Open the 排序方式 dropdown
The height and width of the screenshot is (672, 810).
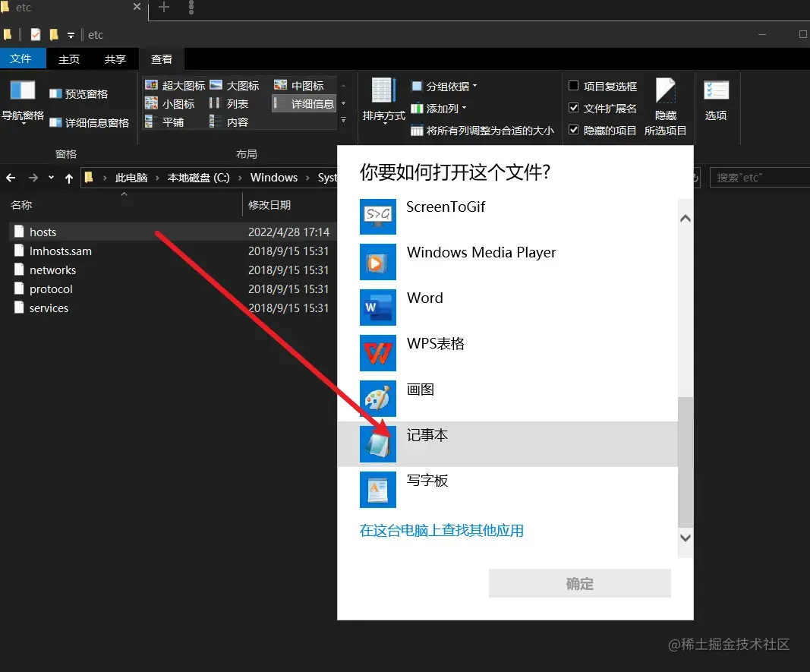(384, 101)
